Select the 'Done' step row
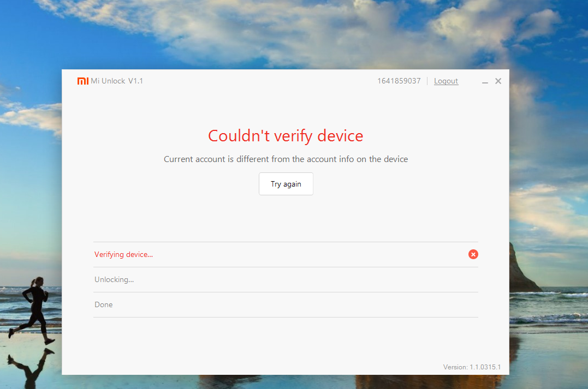This screenshot has height=389, width=588. tap(286, 304)
